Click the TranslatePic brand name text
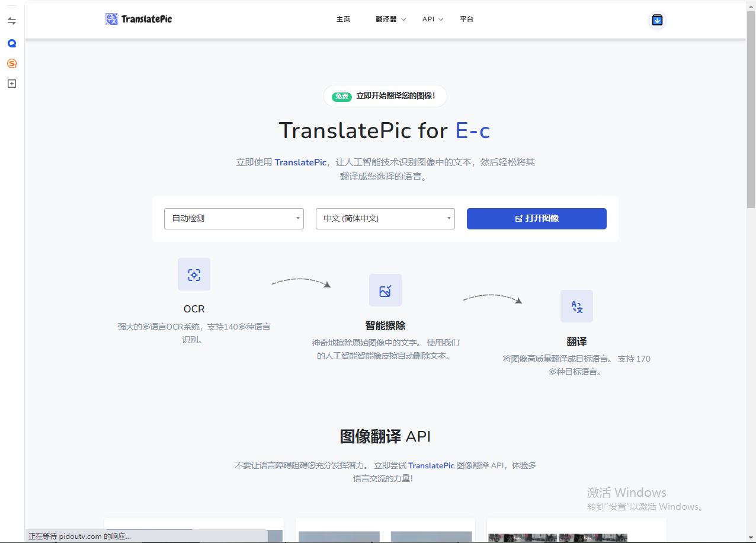The width and height of the screenshot is (756, 543). click(x=146, y=20)
